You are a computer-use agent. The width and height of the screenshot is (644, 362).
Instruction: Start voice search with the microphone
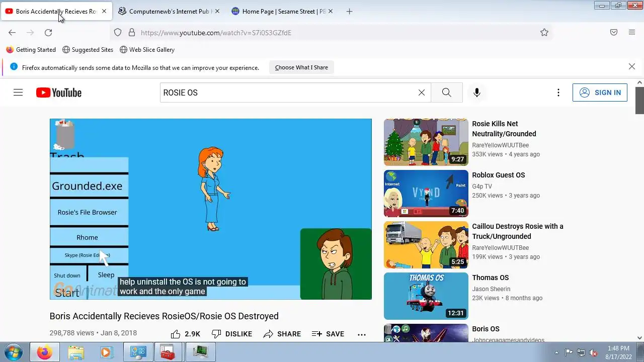(477, 93)
